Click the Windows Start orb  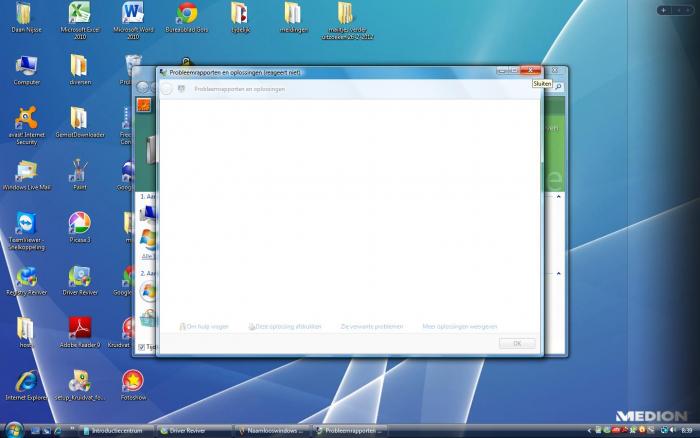14,430
